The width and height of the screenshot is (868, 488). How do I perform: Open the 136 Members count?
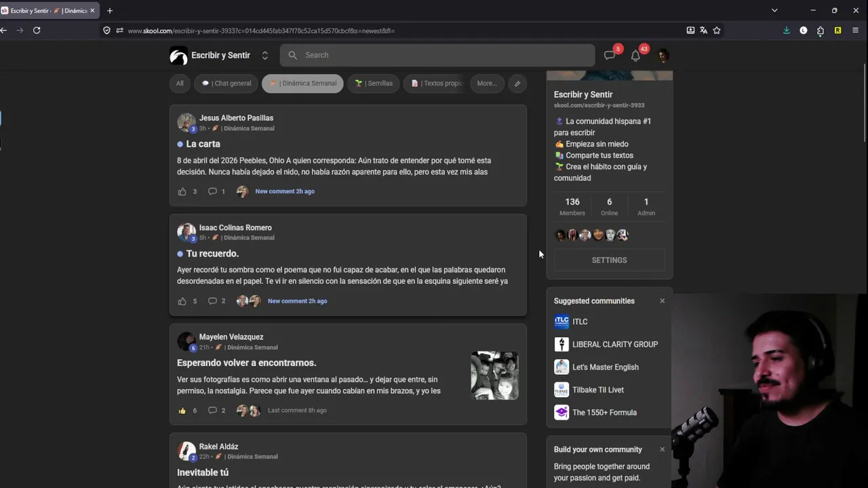coord(572,206)
